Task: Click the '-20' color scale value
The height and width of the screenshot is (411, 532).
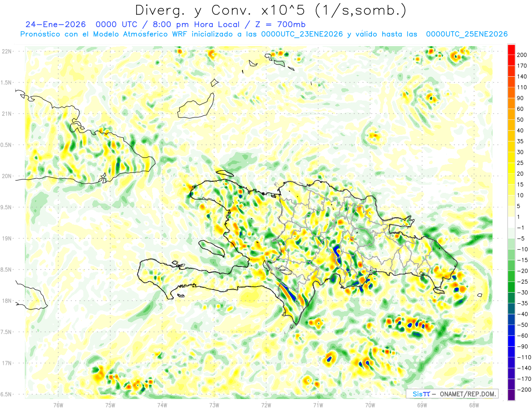Action: pos(522,271)
